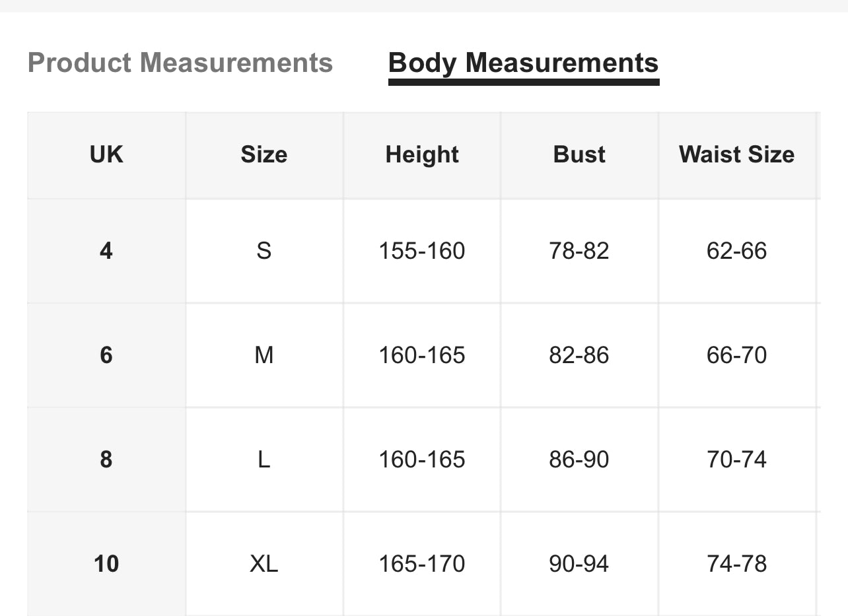Click the Height column header
This screenshot has height=616, width=848.
pos(422,154)
